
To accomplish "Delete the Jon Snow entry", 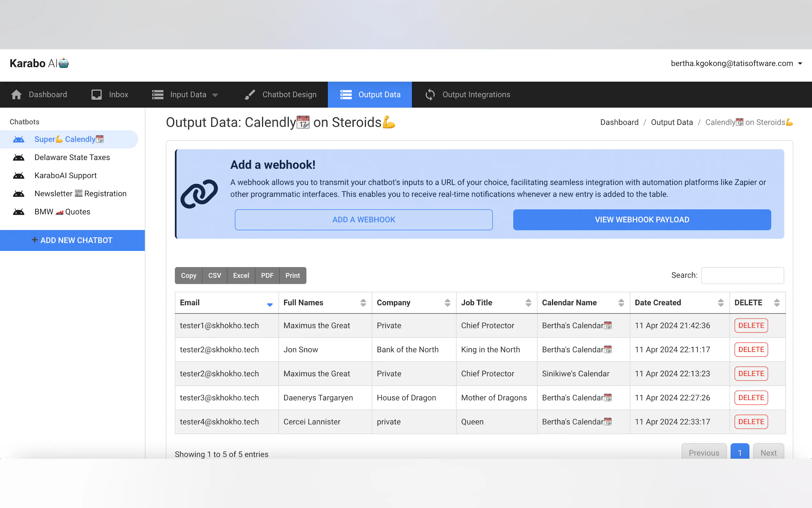I will [751, 349].
